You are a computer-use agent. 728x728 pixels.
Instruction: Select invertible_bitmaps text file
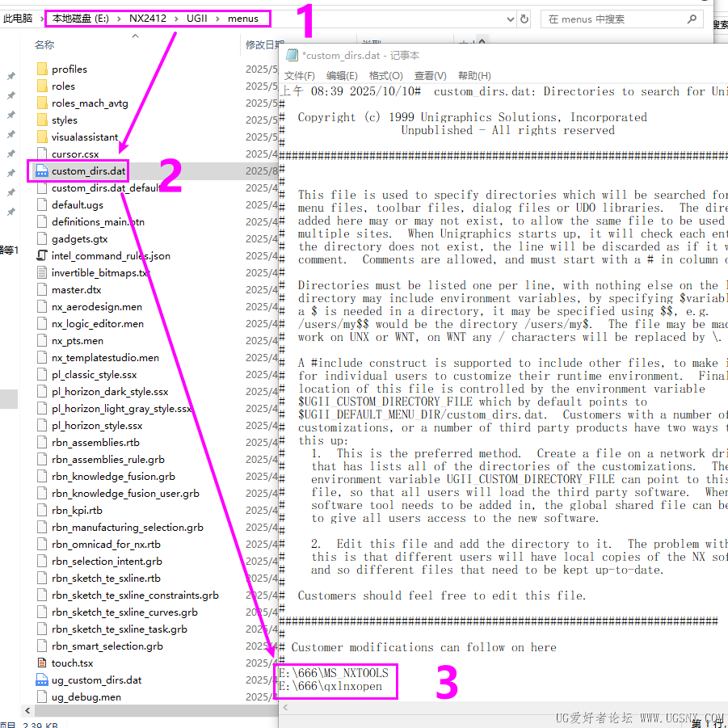[100, 273]
